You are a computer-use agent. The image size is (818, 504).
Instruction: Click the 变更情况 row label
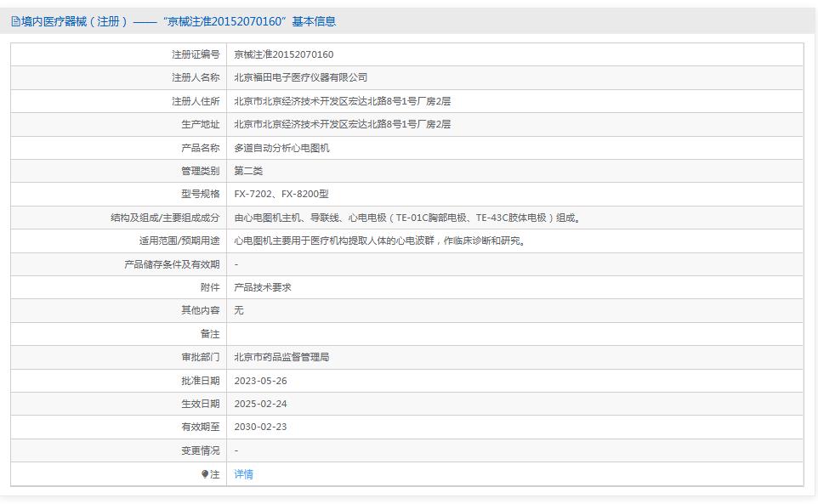200,450
